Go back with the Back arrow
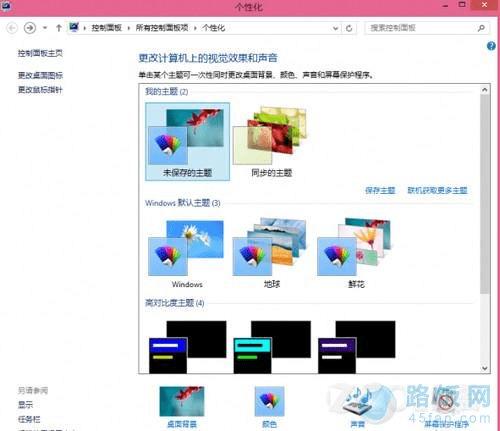Image resolution: width=500 pixels, height=431 pixels. coord(12,28)
